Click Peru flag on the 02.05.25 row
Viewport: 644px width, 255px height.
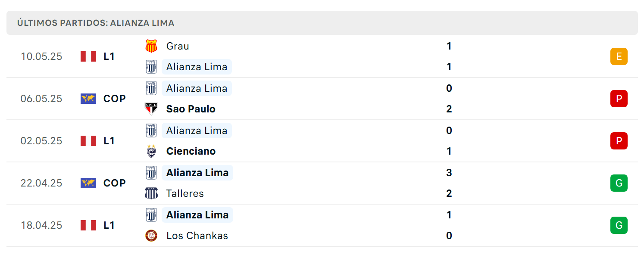[x=88, y=141]
